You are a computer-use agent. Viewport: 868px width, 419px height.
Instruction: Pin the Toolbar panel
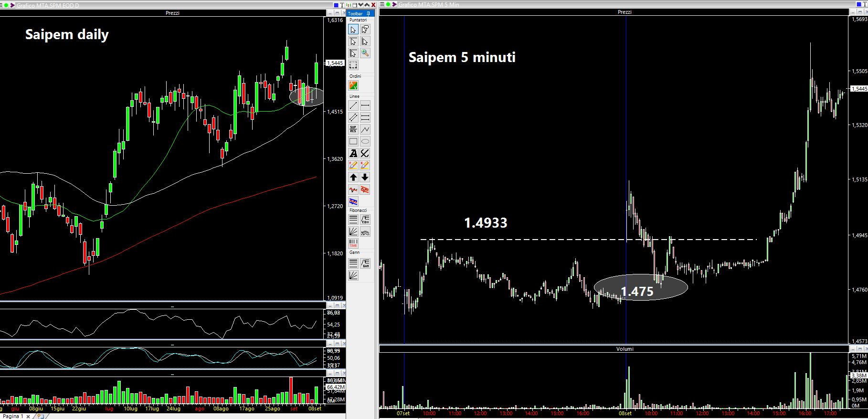point(368,13)
